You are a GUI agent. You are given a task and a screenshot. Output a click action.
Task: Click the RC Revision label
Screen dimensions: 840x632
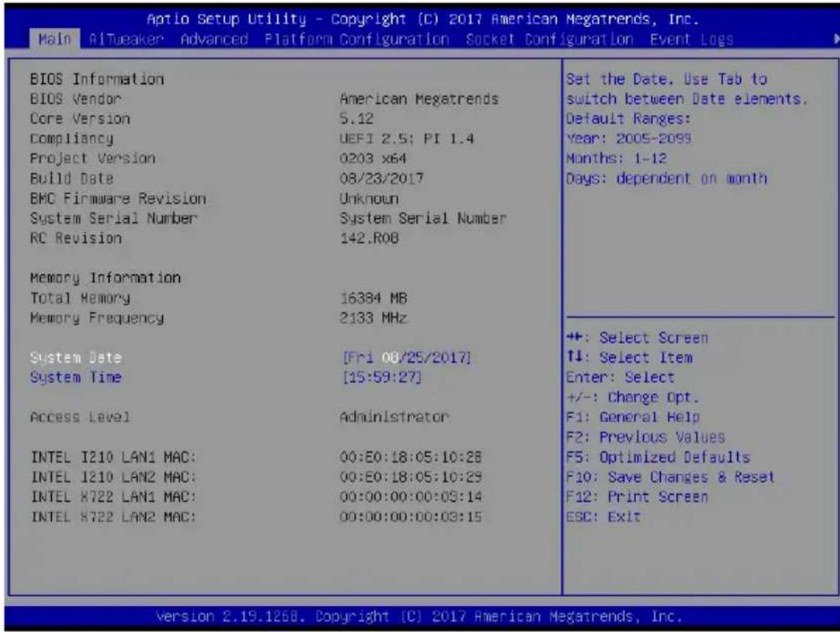76,238
